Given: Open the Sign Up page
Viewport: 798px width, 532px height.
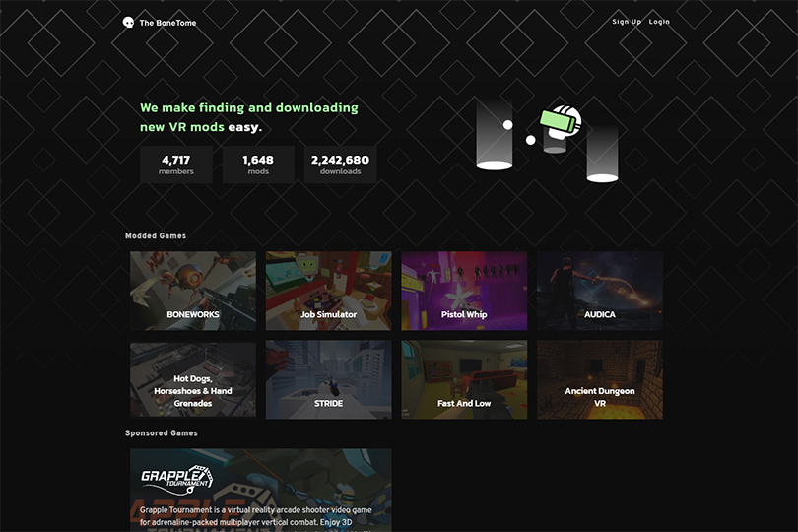Looking at the screenshot, I should coord(627,22).
